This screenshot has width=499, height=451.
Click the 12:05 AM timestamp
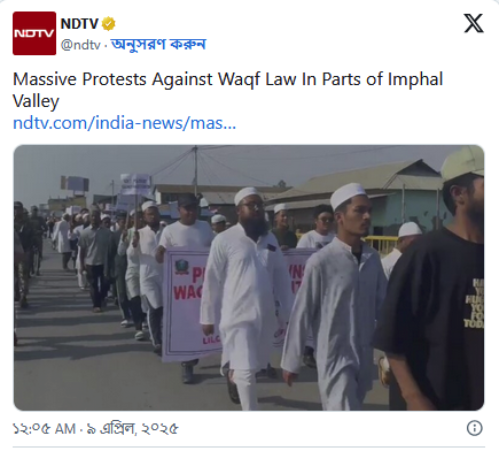click(x=44, y=429)
